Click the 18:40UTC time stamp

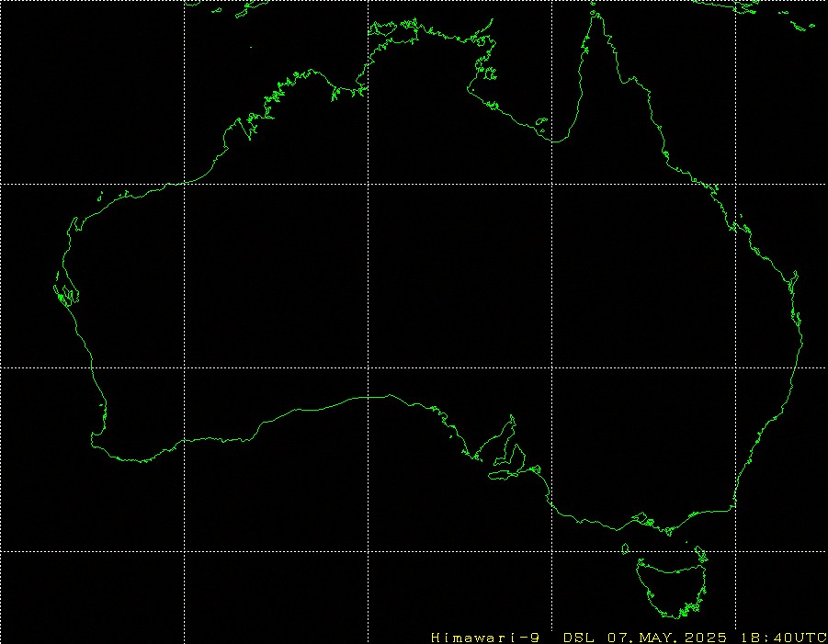pos(784,638)
